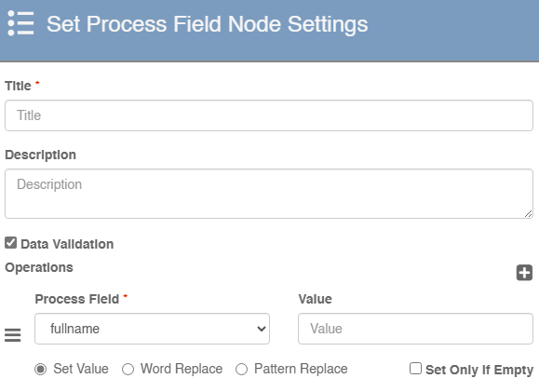Click the Word Replace label text
539x392 pixels.
tap(182, 369)
